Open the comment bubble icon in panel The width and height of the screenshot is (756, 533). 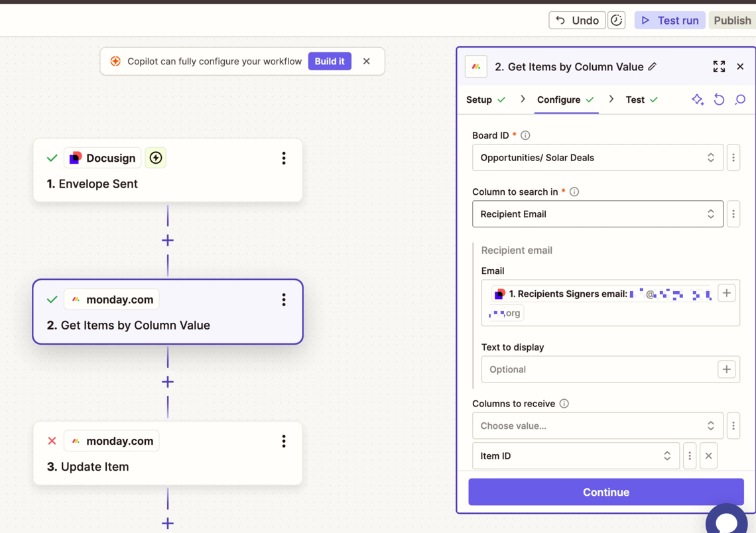[x=740, y=99]
